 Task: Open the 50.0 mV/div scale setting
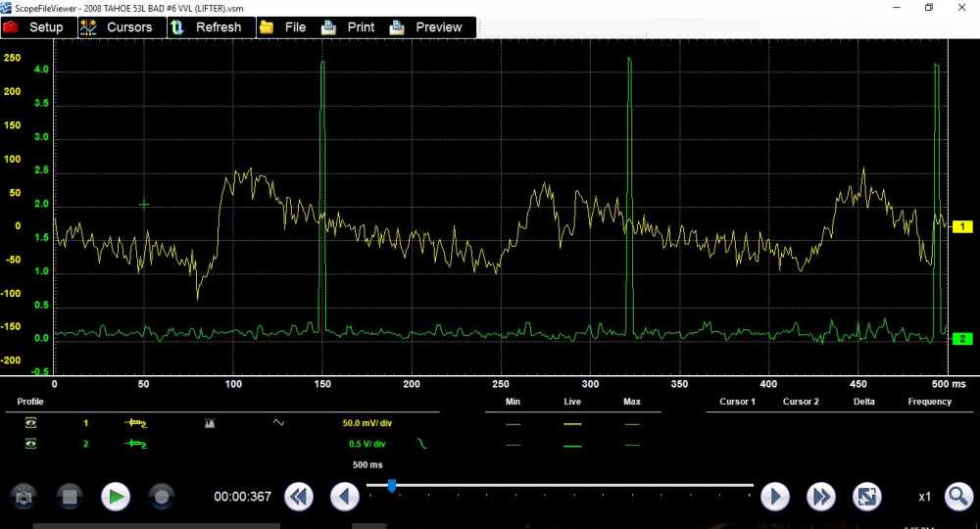click(x=368, y=423)
